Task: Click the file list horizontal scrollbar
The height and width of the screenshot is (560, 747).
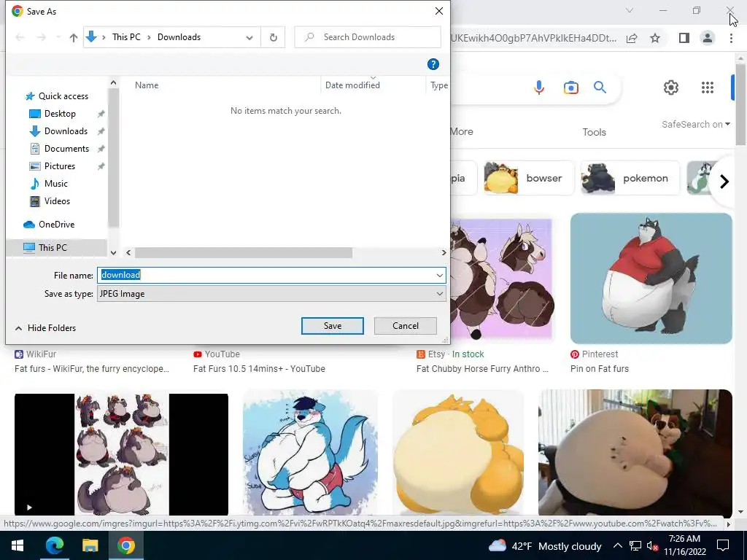Action: click(x=244, y=253)
